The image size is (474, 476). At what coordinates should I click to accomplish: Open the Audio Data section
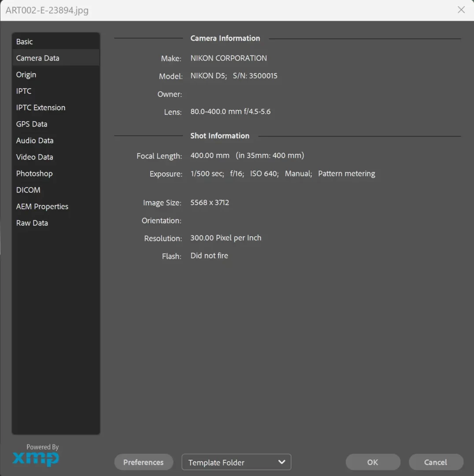pyautogui.click(x=56, y=140)
